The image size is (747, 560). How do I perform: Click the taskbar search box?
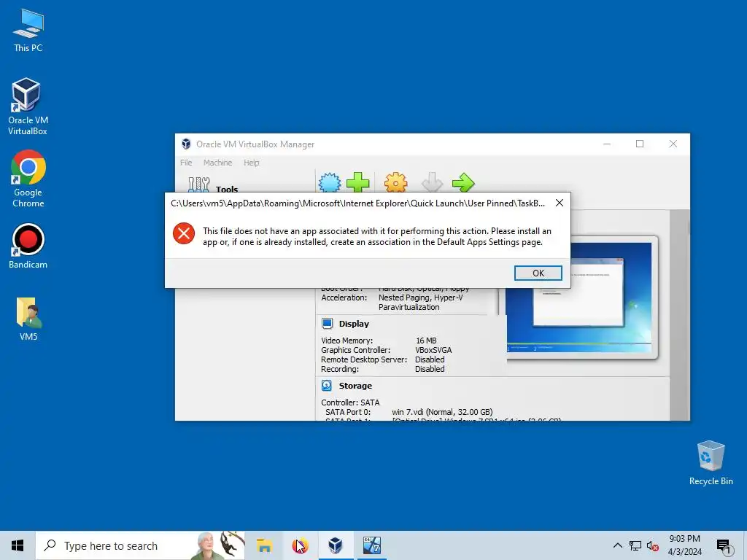pos(140,545)
